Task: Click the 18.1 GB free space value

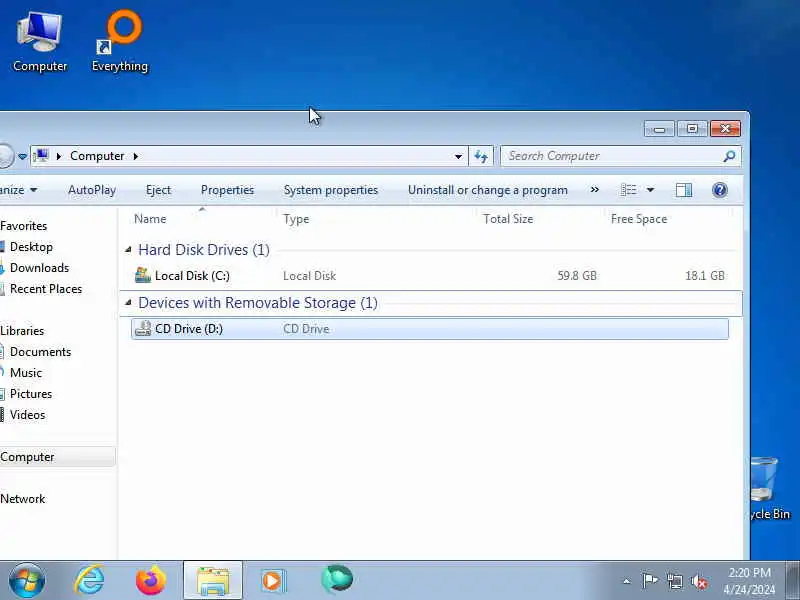Action: click(705, 276)
